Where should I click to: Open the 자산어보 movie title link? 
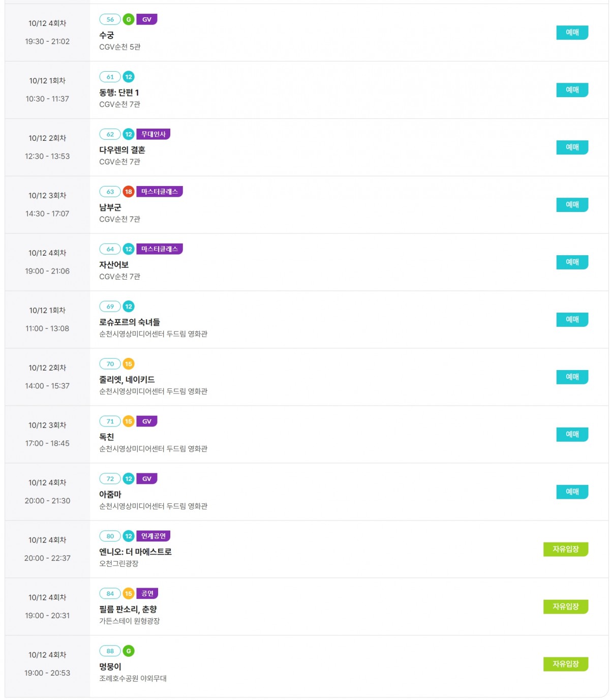coord(114,265)
